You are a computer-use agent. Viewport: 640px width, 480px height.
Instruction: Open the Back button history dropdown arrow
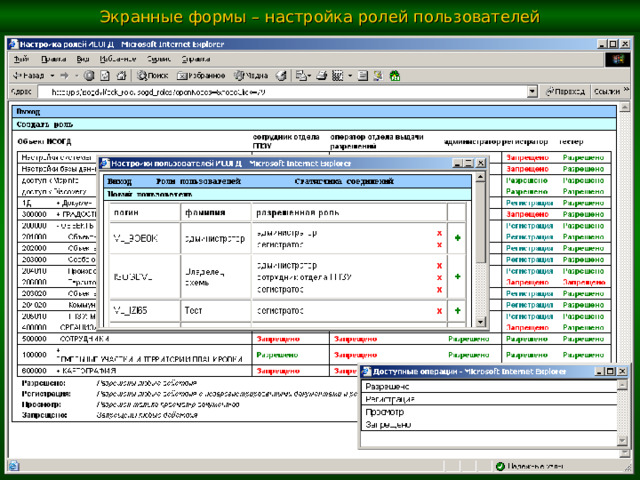pos(52,76)
